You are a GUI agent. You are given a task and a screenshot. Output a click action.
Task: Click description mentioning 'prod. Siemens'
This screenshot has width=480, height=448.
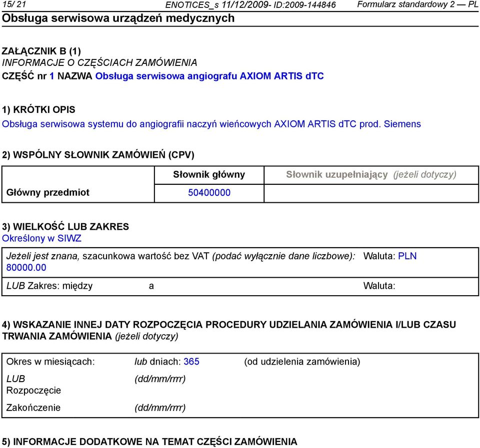pyautogui.click(x=211, y=124)
